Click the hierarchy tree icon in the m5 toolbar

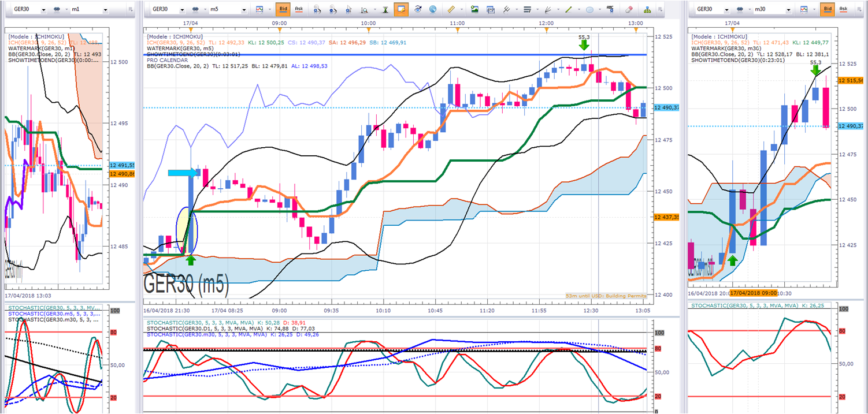[x=646, y=9]
